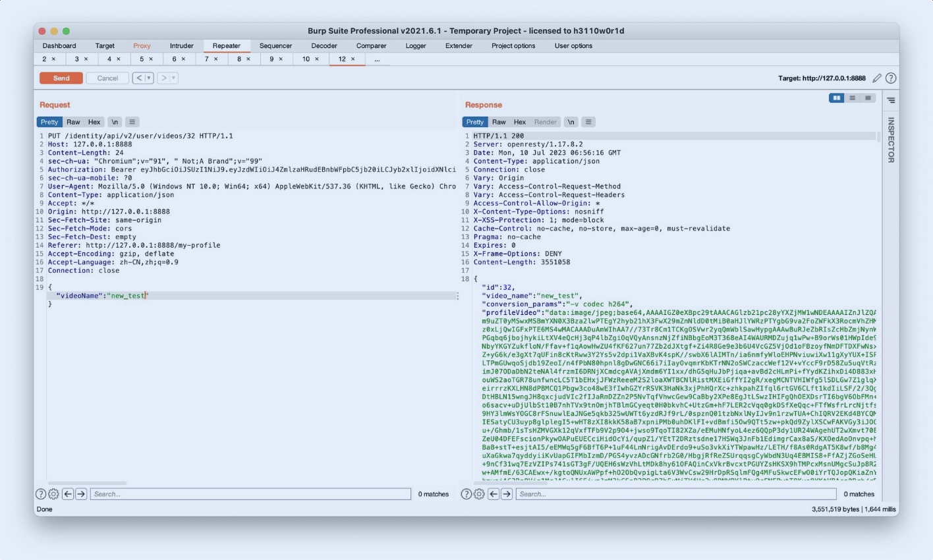Go back to the previous request in history
933x560 pixels.
point(138,78)
